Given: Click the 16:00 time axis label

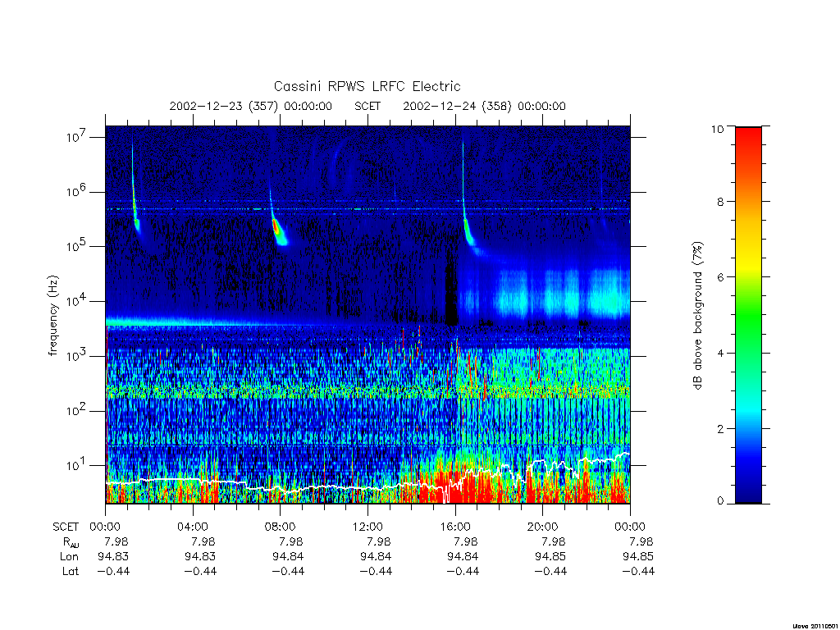Looking at the screenshot, I should click(x=455, y=527).
